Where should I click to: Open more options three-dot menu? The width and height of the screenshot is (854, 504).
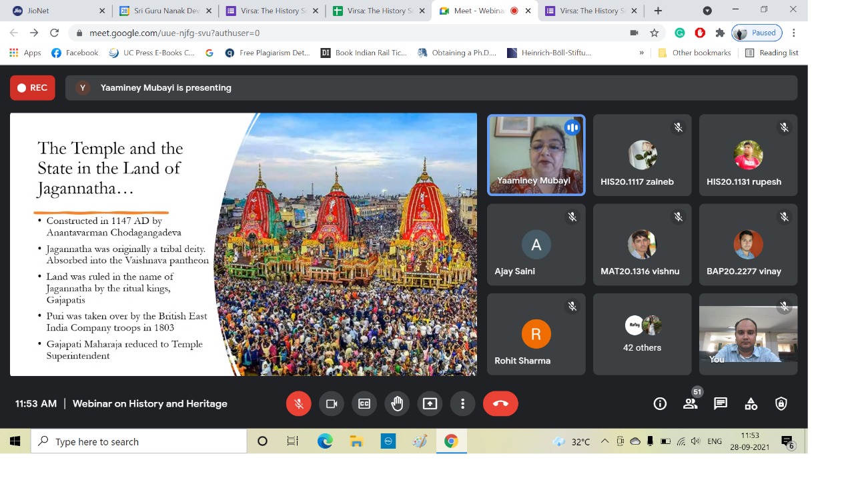(x=462, y=403)
